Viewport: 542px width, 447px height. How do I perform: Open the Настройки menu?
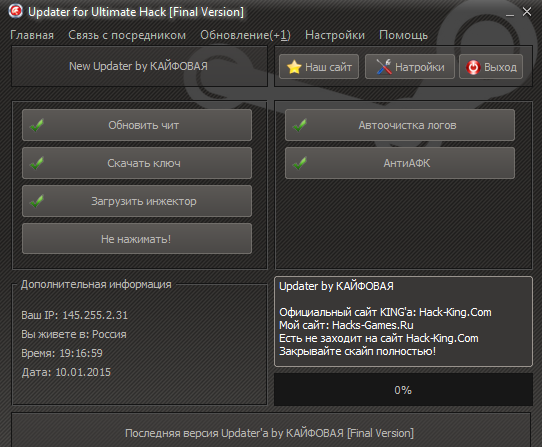click(x=335, y=35)
